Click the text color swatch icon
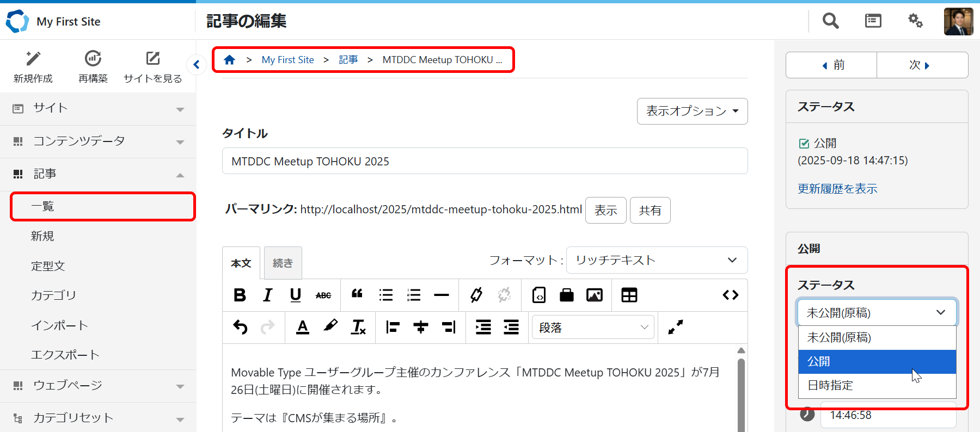Screen dimensions: 980x432 pos(303,327)
